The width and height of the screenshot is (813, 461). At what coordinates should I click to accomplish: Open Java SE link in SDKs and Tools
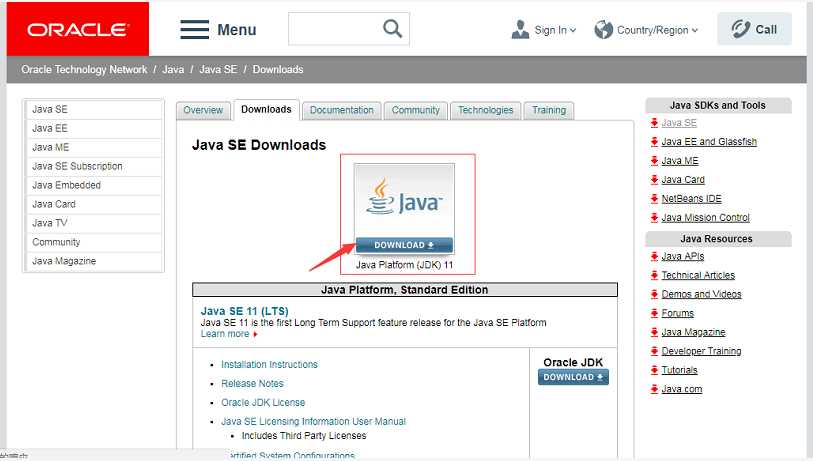click(679, 123)
